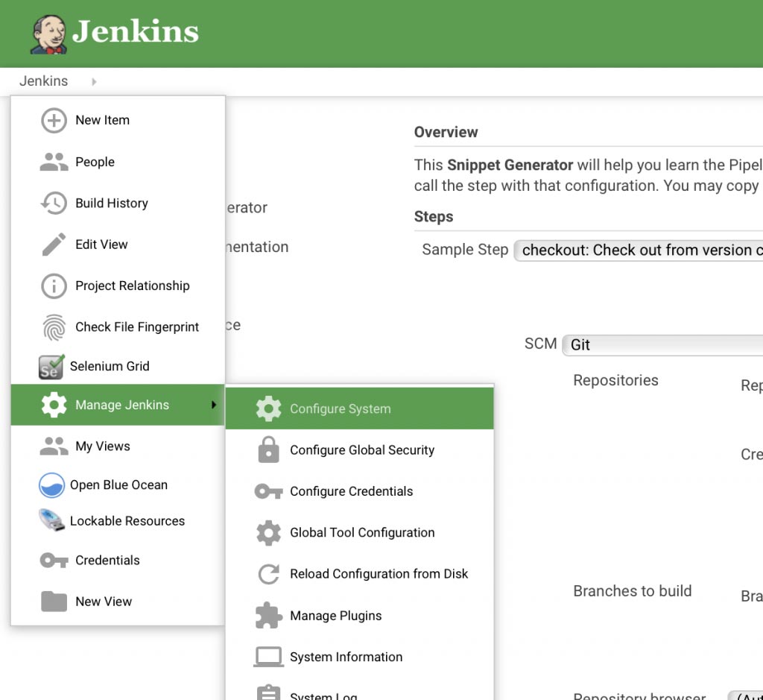Viewport: 763px width, 700px height.
Task: Launch Open Blue Ocean link
Action: click(118, 485)
